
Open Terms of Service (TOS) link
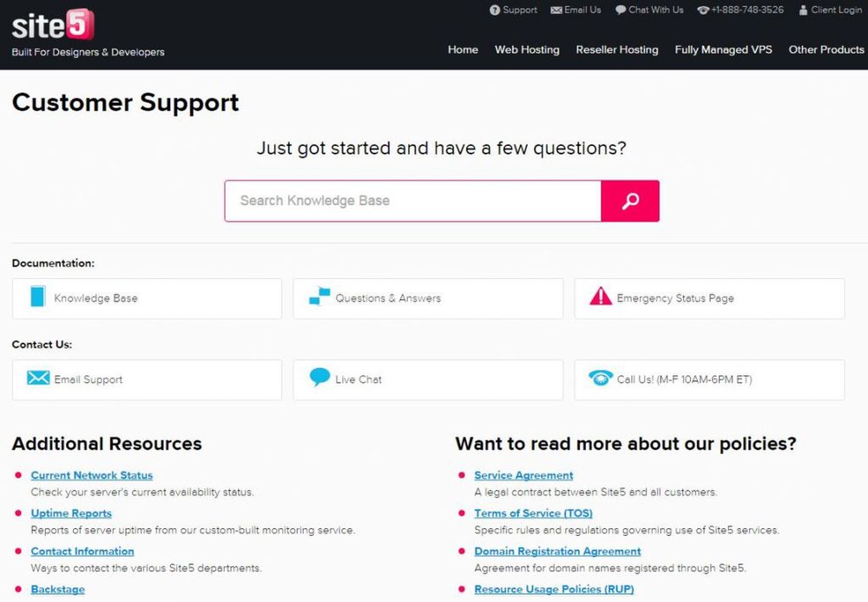coord(534,513)
